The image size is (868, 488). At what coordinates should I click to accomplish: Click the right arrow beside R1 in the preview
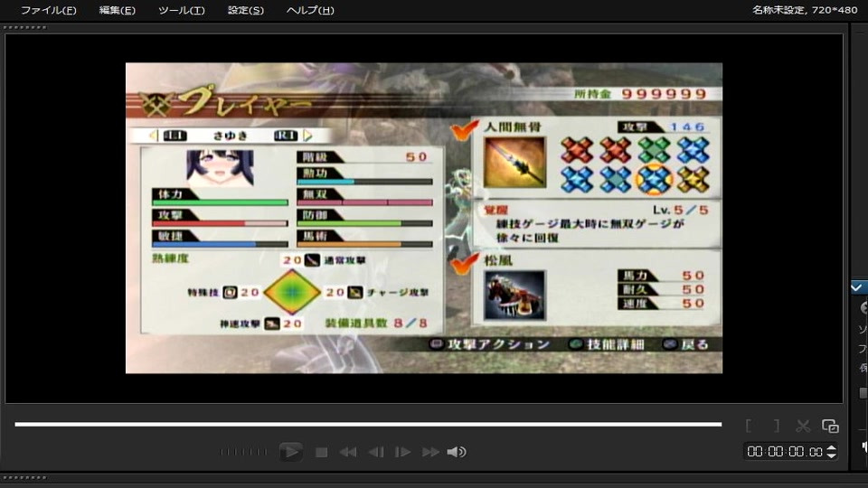coord(308,136)
